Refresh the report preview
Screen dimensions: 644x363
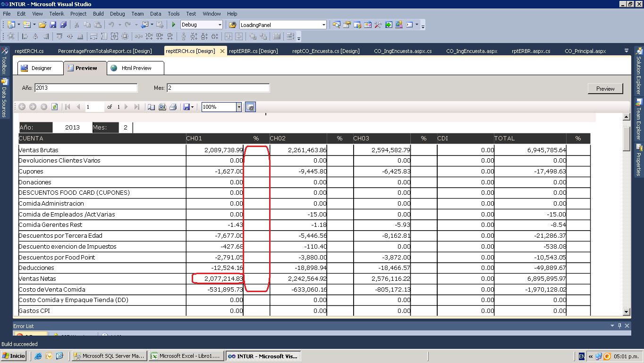pos(55,107)
